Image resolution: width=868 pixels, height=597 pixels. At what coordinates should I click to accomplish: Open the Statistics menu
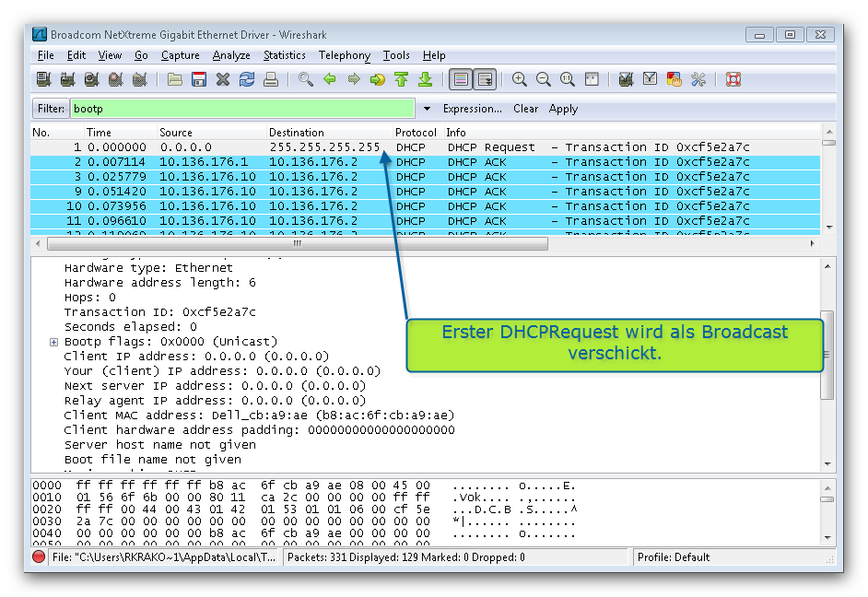(285, 55)
